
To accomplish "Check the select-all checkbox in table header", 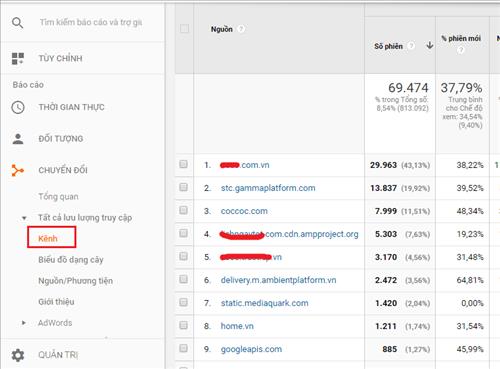I will (x=184, y=29).
